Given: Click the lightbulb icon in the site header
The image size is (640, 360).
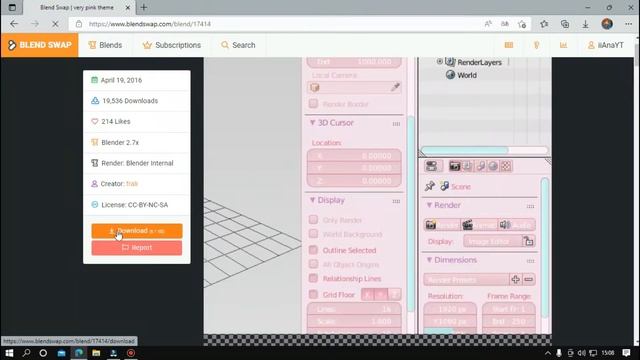Looking at the screenshot, I should click(x=536, y=45).
